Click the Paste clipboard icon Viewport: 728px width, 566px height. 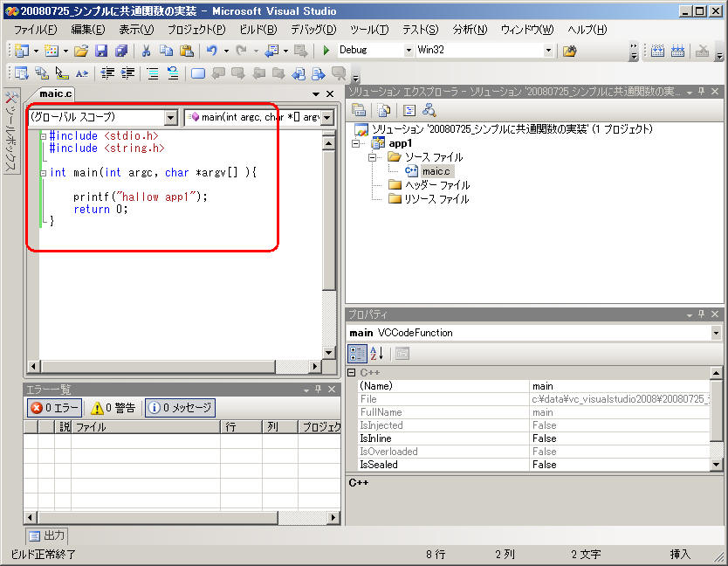(x=186, y=51)
